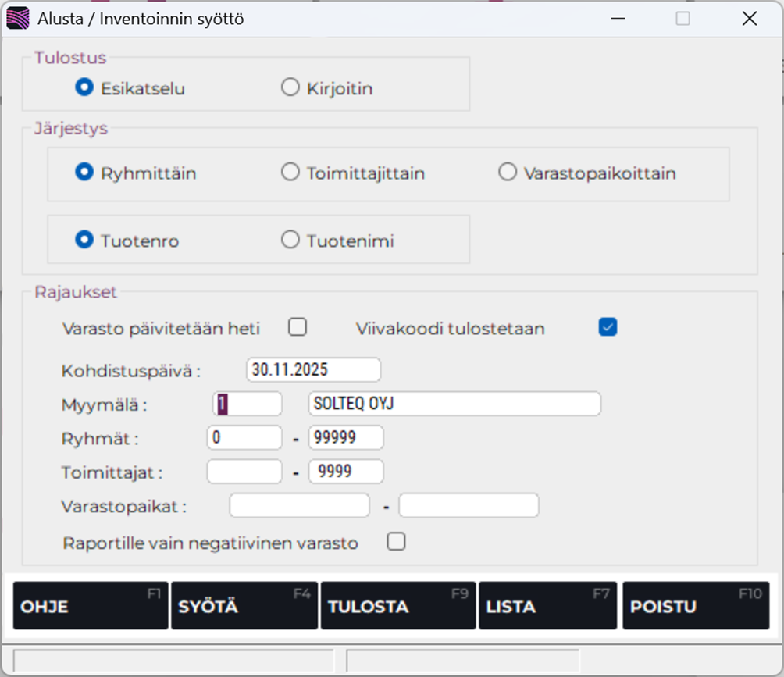Choose the Varastopaikoittain option

(x=508, y=173)
